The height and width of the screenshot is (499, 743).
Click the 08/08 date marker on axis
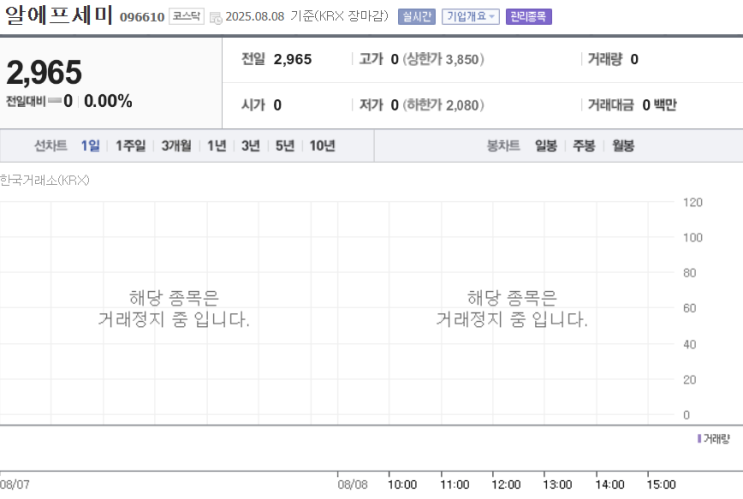click(353, 485)
